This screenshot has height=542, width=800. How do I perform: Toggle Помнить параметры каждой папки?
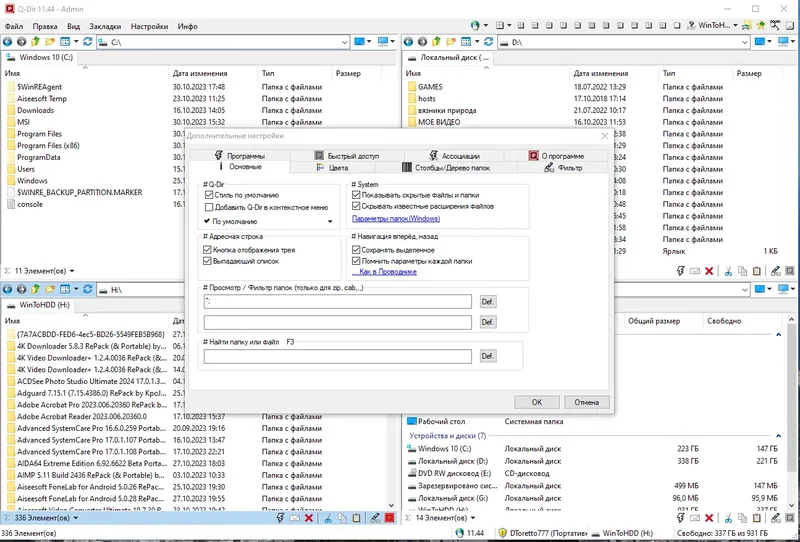356,261
